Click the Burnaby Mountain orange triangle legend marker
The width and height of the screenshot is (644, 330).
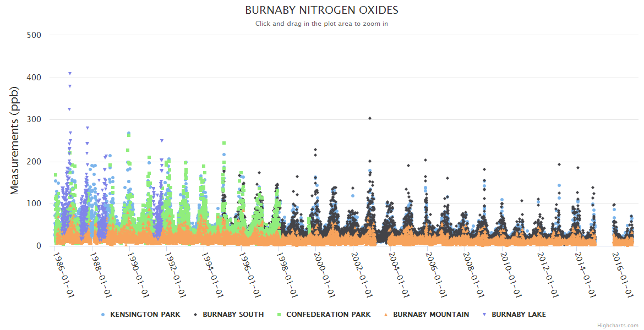386,315
